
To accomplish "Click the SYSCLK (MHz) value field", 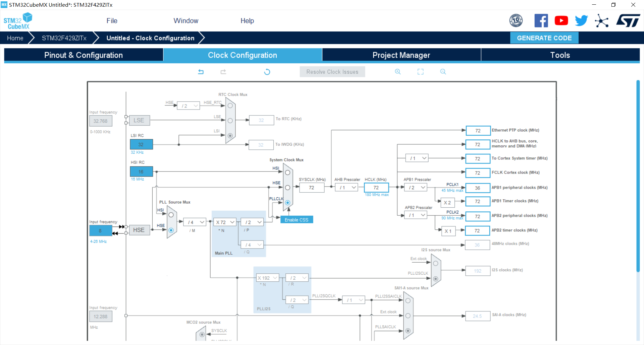I will point(312,188).
